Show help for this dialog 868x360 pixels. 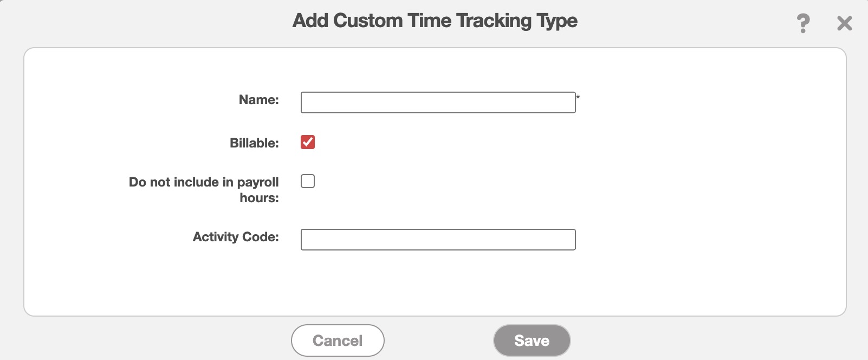(803, 23)
